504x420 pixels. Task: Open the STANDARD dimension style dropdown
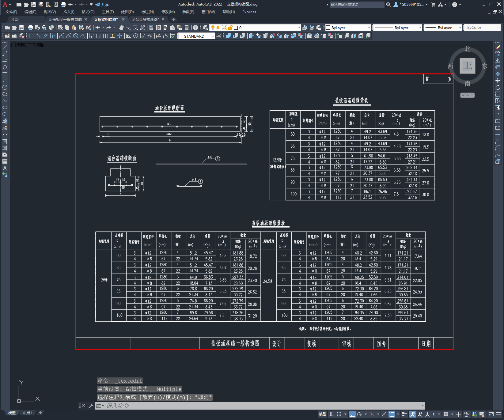click(x=213, y=36)
